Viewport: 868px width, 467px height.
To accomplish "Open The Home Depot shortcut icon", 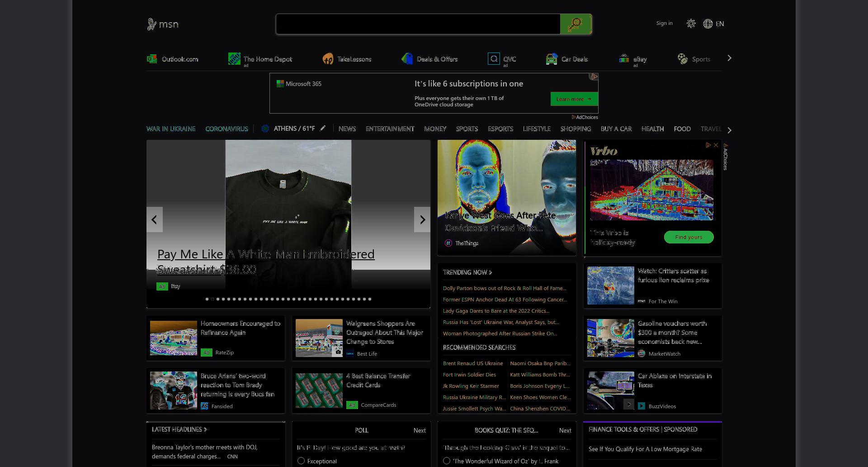I will point(234,59).
